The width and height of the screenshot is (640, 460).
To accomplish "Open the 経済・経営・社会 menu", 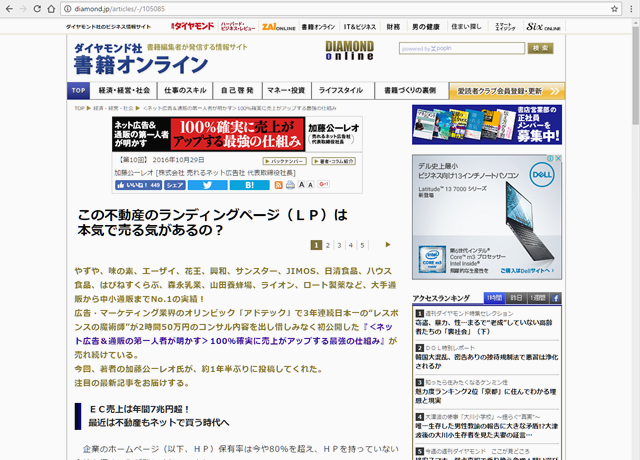I will [x=125, y=90].
